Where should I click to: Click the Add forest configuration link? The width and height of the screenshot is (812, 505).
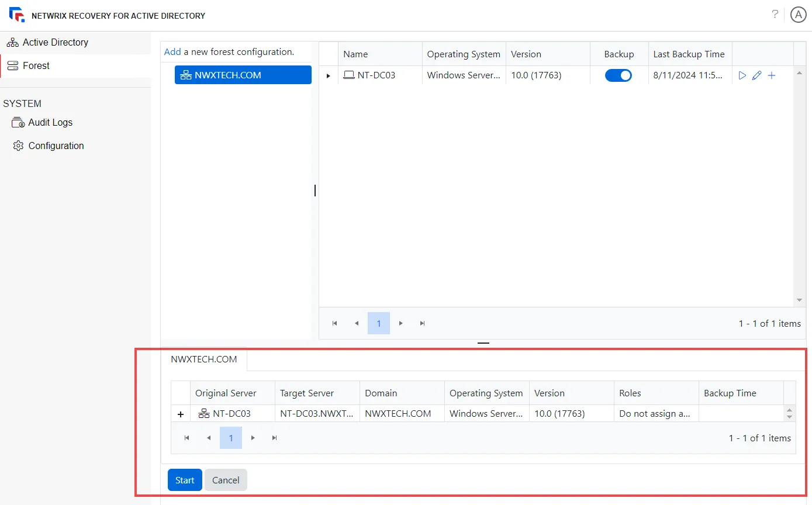click(x=172, y=51)
